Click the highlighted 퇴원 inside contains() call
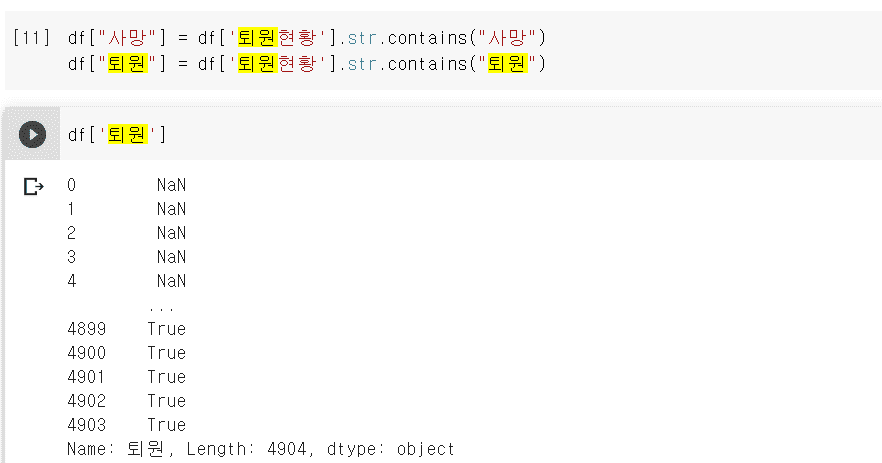The width and height of the screenshot is (882, 463). (504, 64)
